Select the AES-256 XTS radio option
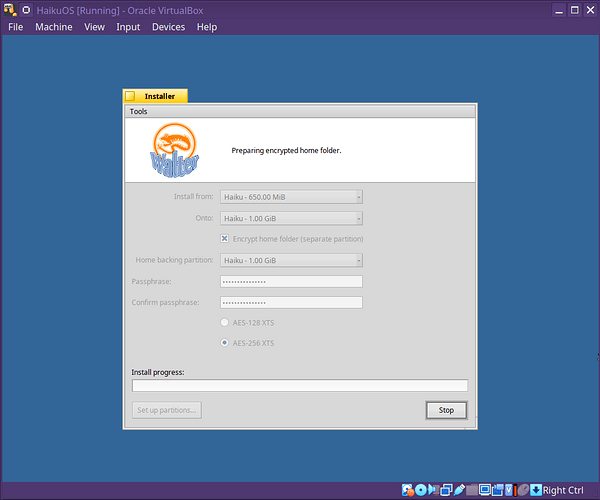This screenshot has width=600, height=500. (225, 343)
